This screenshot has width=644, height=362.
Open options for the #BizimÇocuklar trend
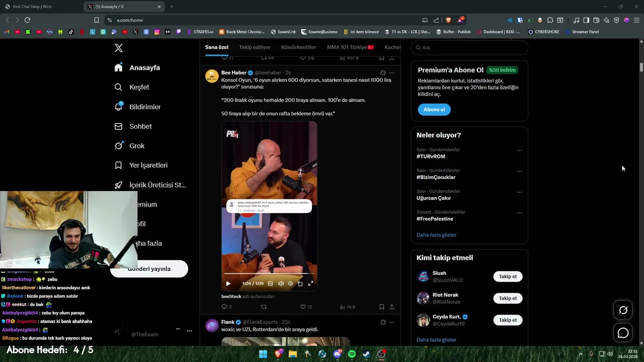tap(519, 171)
